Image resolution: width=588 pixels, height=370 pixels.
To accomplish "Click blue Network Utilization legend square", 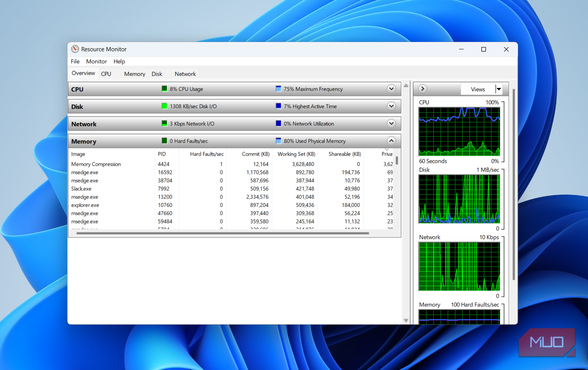I will pyautogui.click(x=278, y=123).
